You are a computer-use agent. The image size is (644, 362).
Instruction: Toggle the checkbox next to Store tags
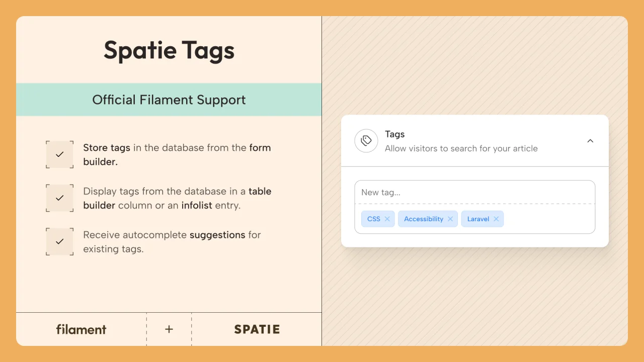click(60, 154)
